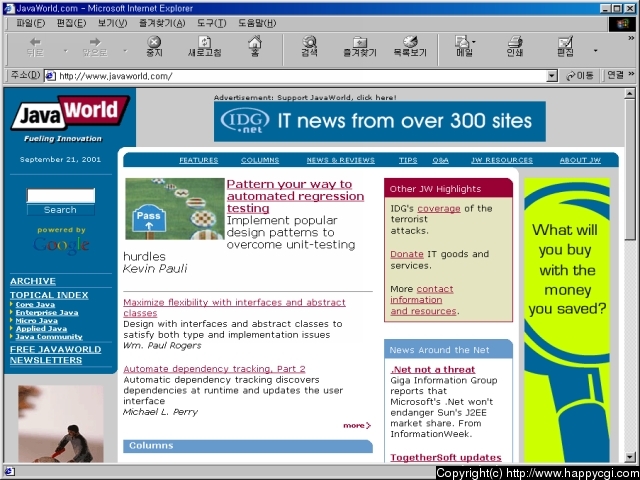Open the Java Community topic link
Image resolution: width=640 pixels, height=480 pixels.
click(49, 337)
